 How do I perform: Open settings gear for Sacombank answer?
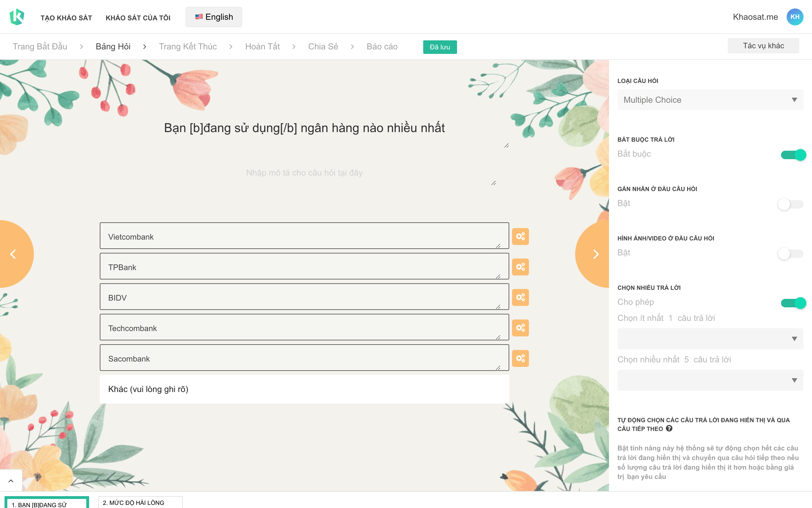click(x=520, y=358)
